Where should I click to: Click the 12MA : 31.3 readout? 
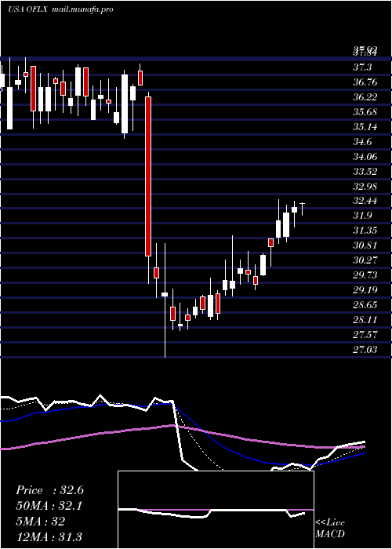click(x=49, y=536)
